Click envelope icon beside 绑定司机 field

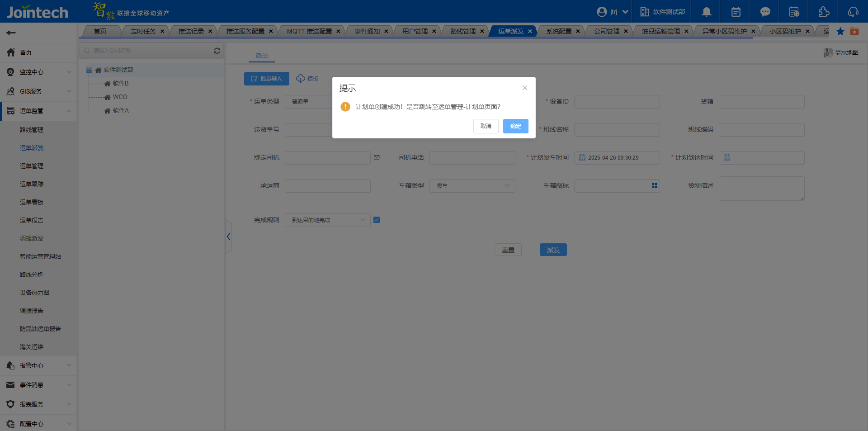377,157
